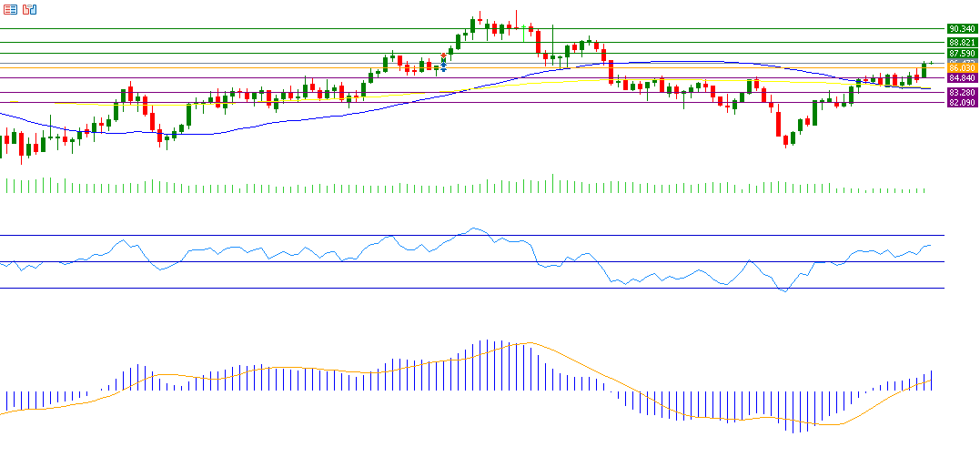Select the purple 84.840 price label

[x=962, y=78]
